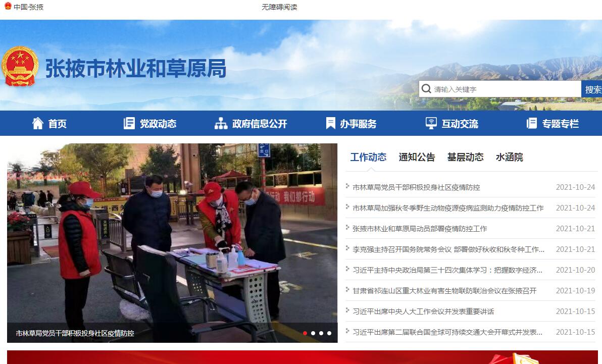Image resolution: width=602 pixels, height=364 pixels.
Task: Open the 中国·张掖 link at top
Action: click(28, 7)
